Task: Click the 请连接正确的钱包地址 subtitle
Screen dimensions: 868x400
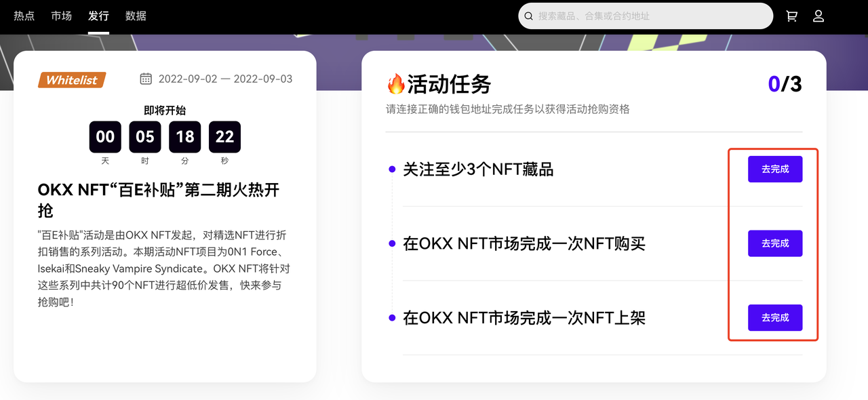Action: (x=508, y=109)
